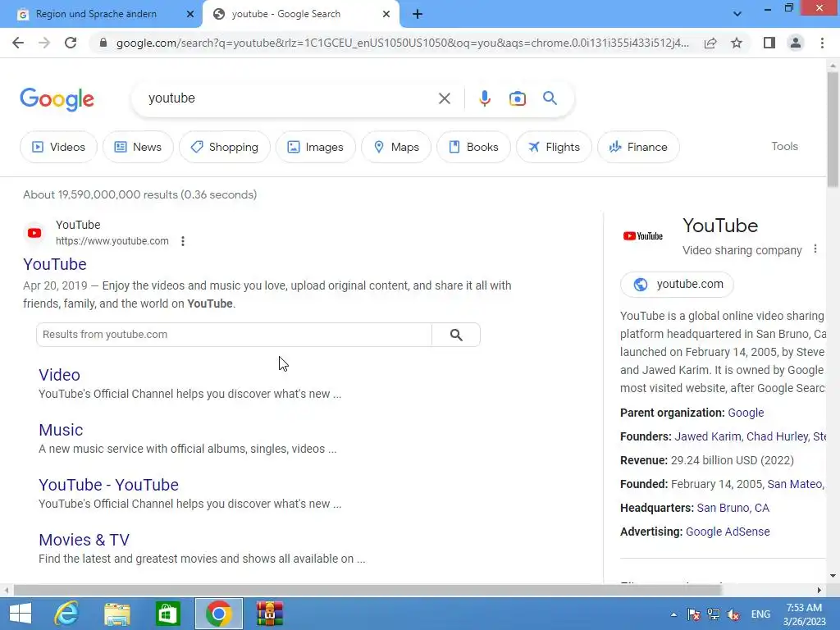Bookmark this page with the star icon

[737, 43]
